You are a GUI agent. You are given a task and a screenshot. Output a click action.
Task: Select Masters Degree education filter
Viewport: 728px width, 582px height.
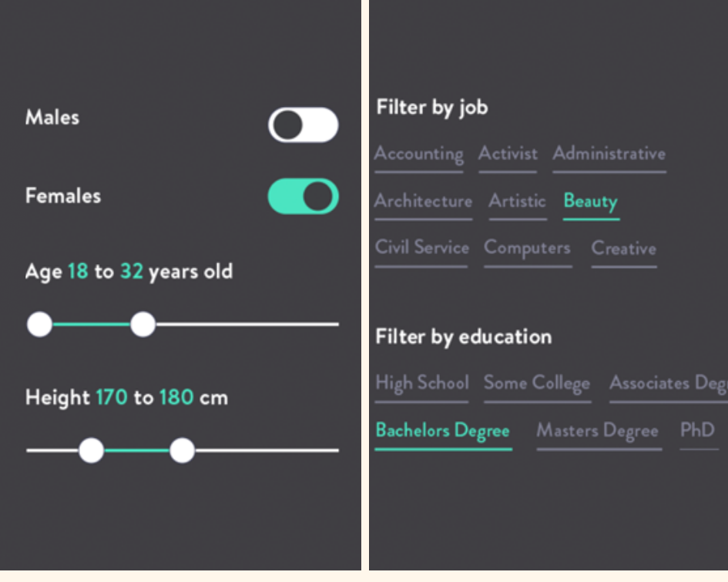point(598,430)
